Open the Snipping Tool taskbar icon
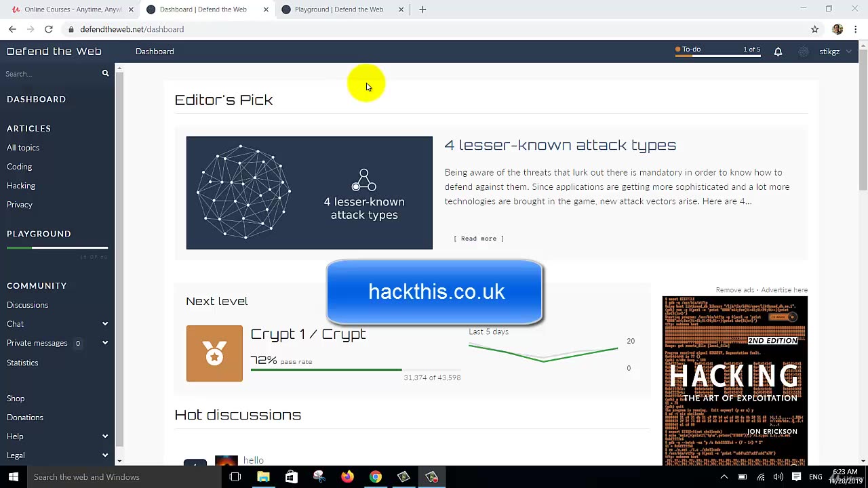Screen dimensions: 868x488 point(319,477)
